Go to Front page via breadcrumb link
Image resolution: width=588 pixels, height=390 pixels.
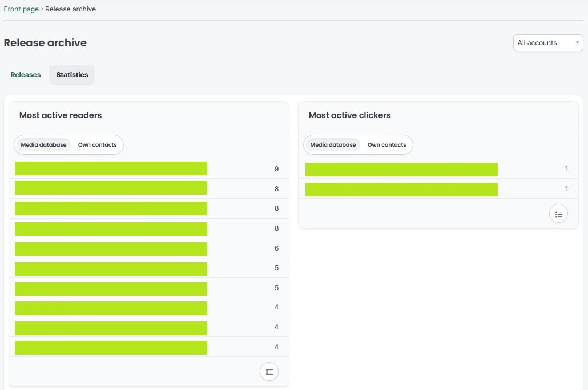[x=21, y=9]
